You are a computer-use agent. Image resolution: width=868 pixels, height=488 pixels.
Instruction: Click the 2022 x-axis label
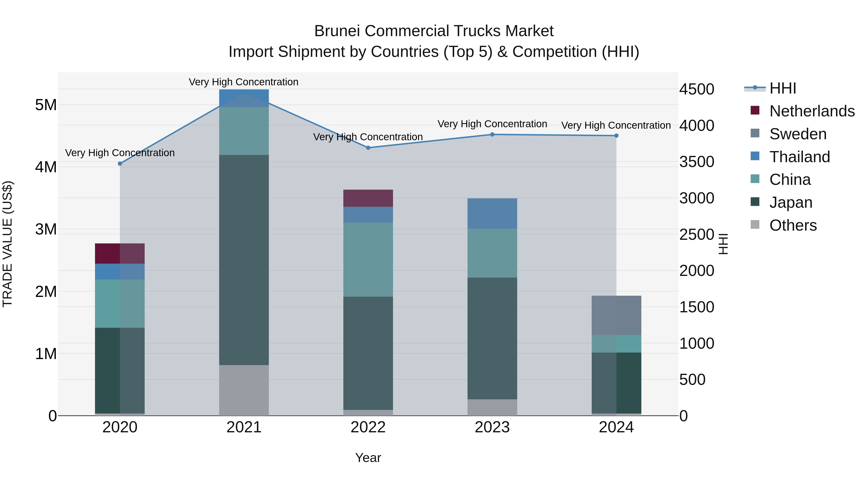click(368, 428)
